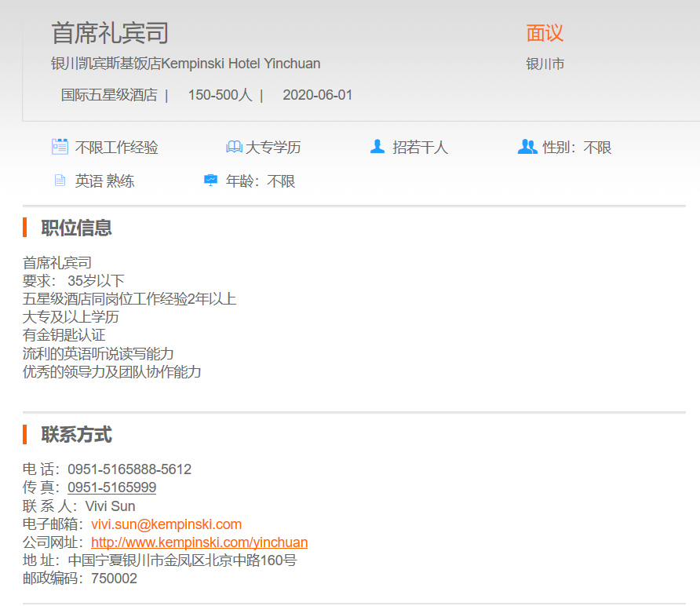The image size is (700, 606).
Task: Click the presentation board icon beside 年龄
Action: [210, 181]
